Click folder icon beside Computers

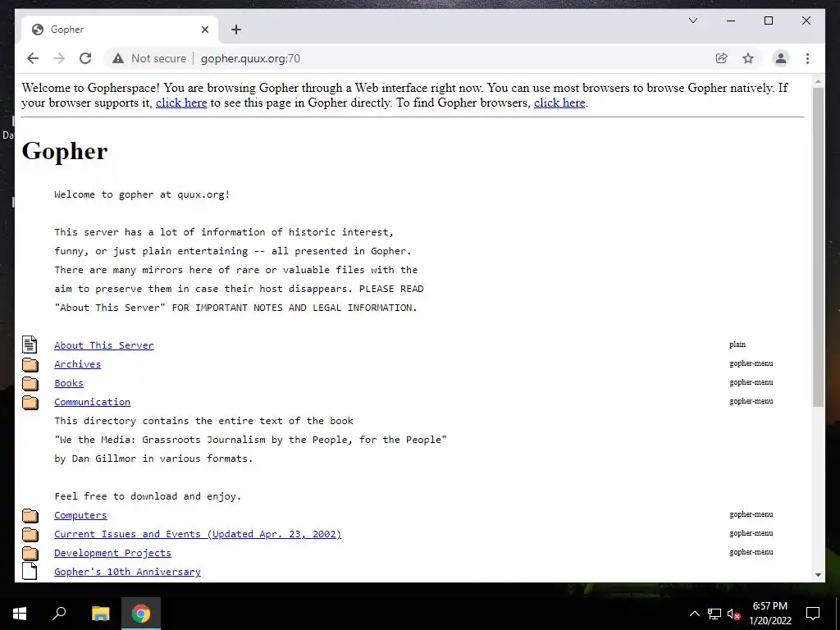point(30,515)
